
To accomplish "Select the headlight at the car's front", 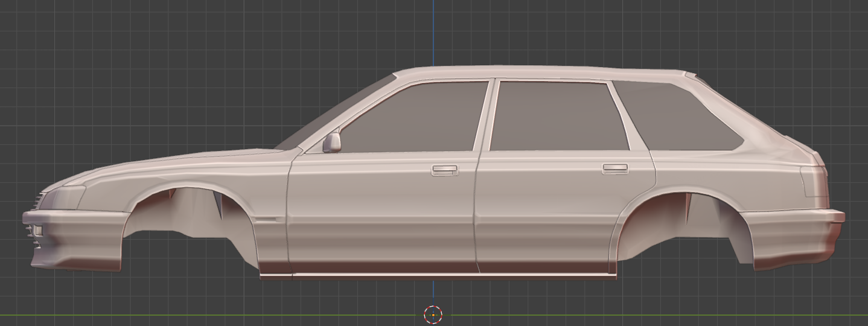I will tap(62, 198).
